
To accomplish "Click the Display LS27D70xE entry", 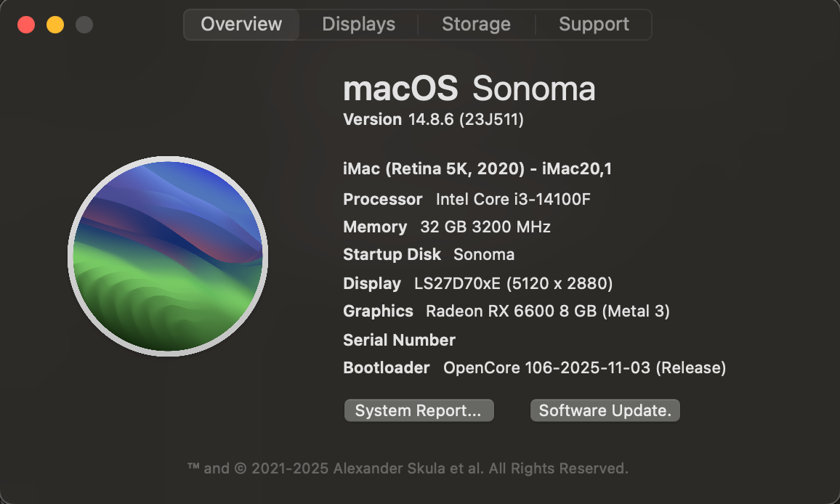I will click(x=478, y=283).
